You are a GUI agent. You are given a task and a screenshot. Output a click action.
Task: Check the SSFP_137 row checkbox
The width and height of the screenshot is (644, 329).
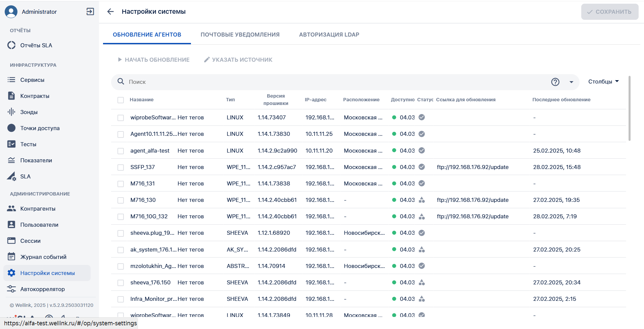[121, 167]
